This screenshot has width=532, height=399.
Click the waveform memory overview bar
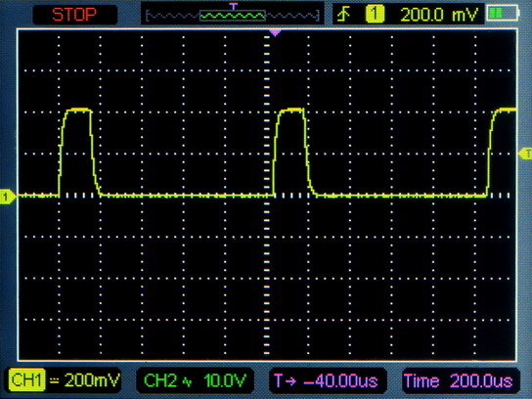(233, 16)
